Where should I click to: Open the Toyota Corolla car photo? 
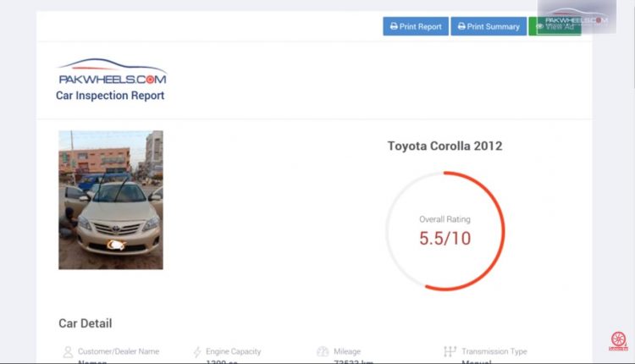pos(111,200)
